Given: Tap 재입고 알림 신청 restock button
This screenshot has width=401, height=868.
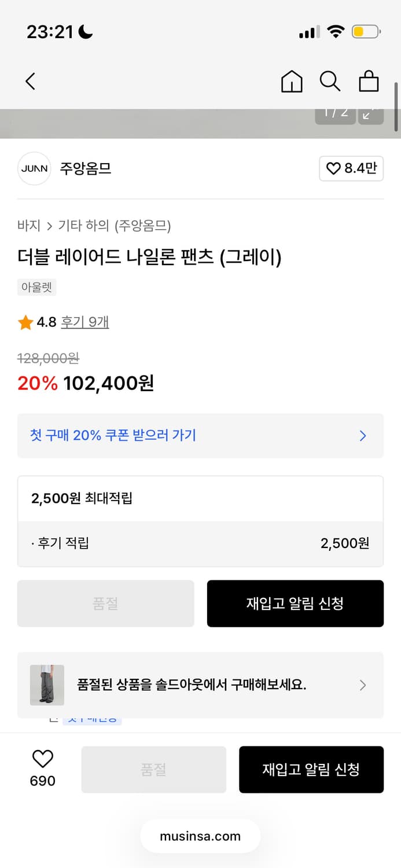Looking at the screenshot, I should tap(295, 604).
